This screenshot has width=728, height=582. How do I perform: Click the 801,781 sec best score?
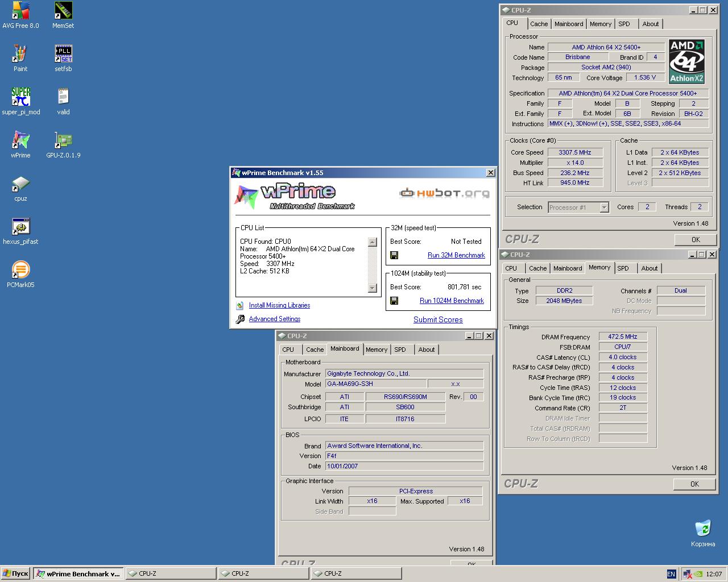464,287
